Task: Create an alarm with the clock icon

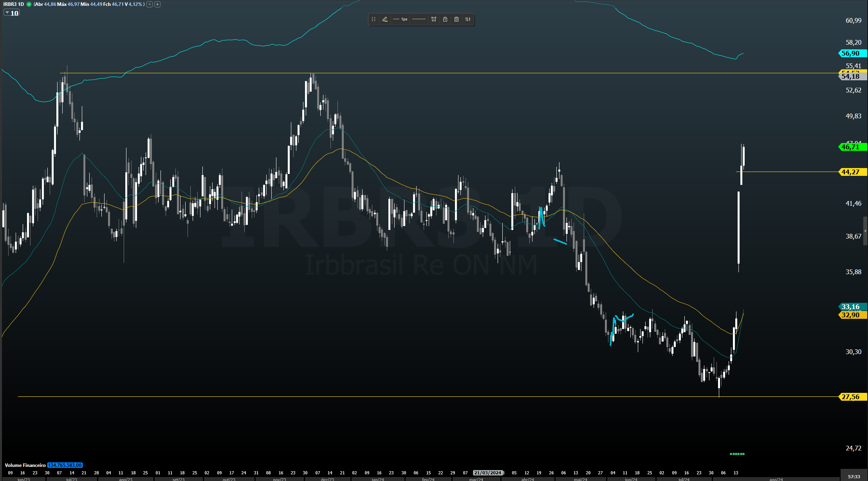Action: click(x=434, y=19)
